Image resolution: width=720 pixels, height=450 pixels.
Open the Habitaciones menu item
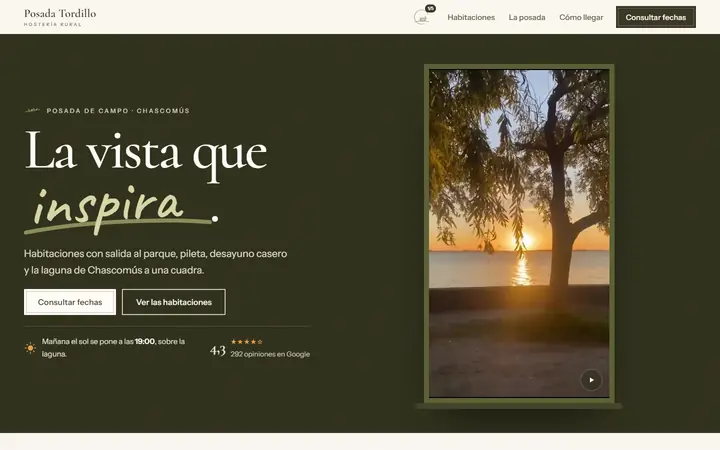[x=471, y=17]
